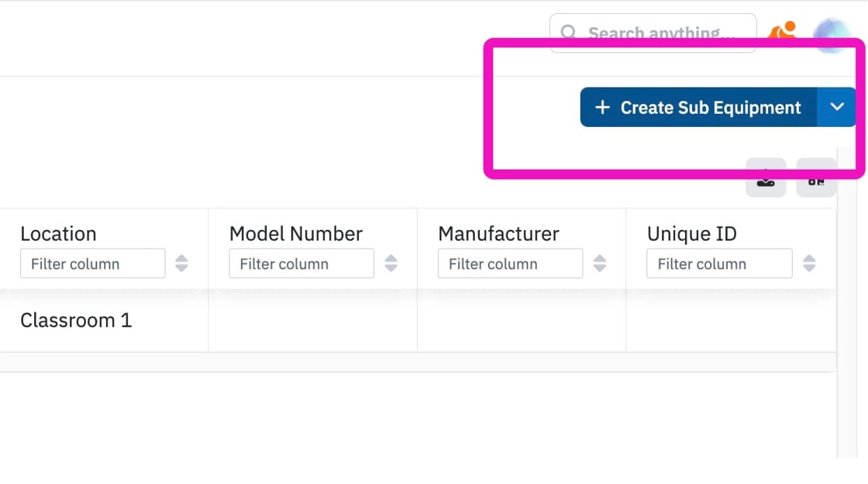
Task: Sort the Location column using its arrows
Action: 181,263
